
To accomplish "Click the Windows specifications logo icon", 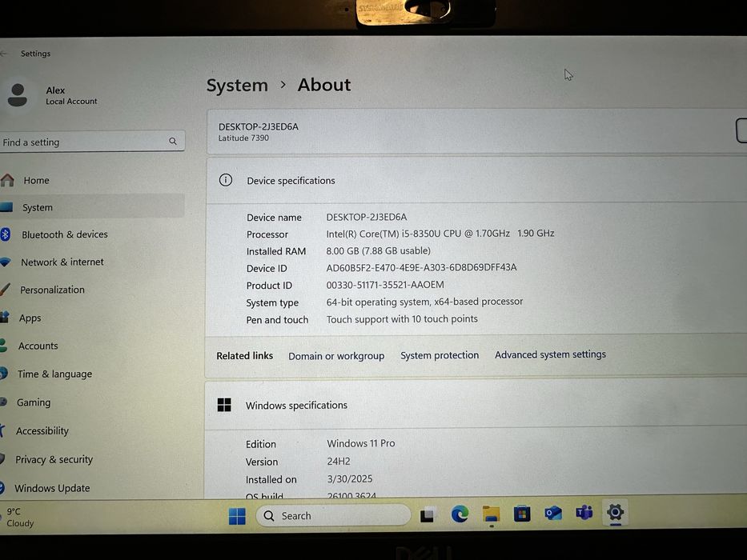I will point(224,405).
